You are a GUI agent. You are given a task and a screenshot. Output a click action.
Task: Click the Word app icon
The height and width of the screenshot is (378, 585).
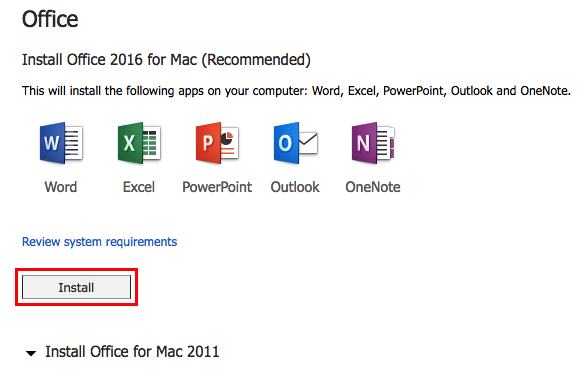(x=61, y=143)
